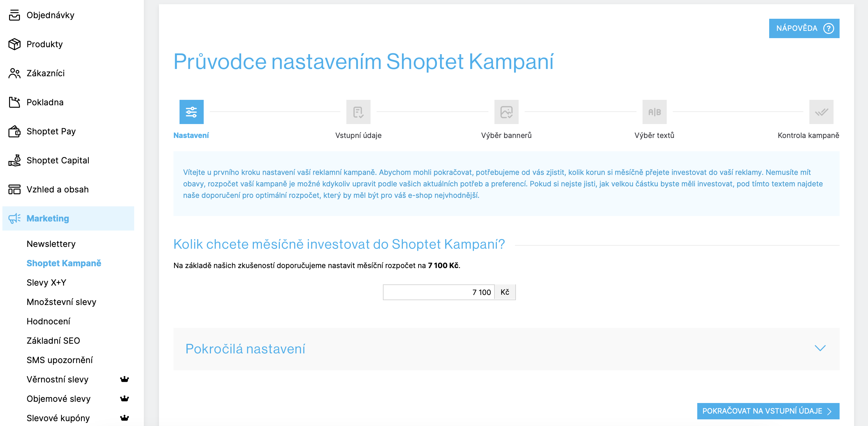Click crown icon next to Objemové slevy
868x426 pixels.
124,398
